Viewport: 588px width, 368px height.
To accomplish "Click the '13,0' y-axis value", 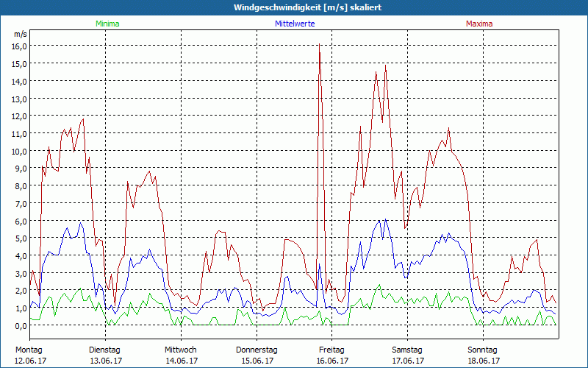I will tap(20, 99).
